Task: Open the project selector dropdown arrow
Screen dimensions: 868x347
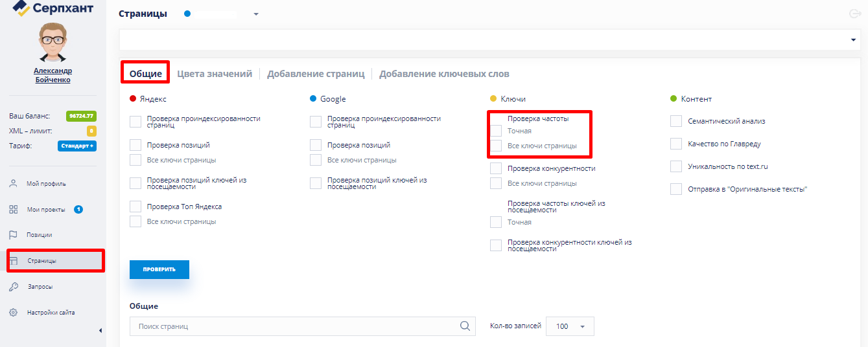Action: tap(256, 14)
